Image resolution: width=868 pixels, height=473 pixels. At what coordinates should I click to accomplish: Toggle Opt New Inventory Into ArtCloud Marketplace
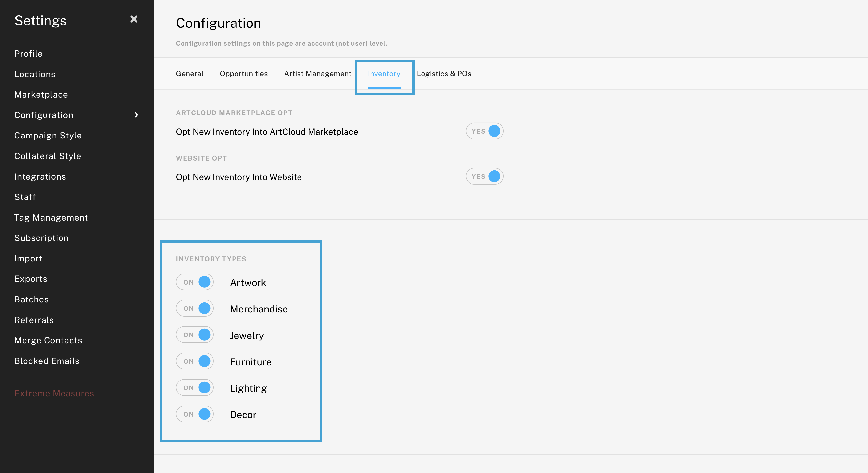(x=484, y=131)
